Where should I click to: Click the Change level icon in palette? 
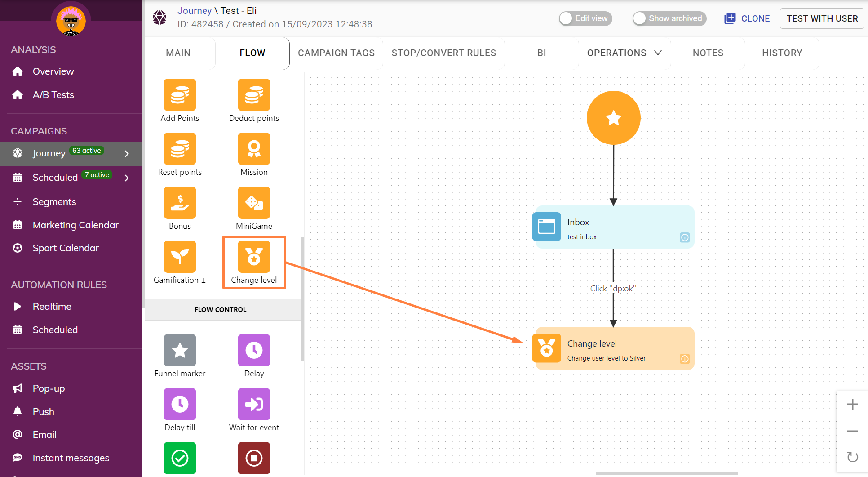click(x=254, y=257)
